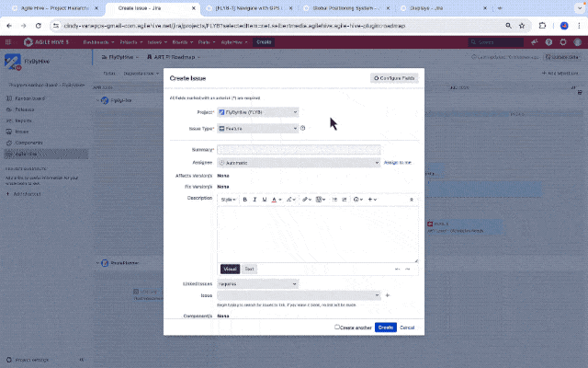Open the plus 'other' insert dropdown
Screen dimensions: 588x368
click(372, 200)
